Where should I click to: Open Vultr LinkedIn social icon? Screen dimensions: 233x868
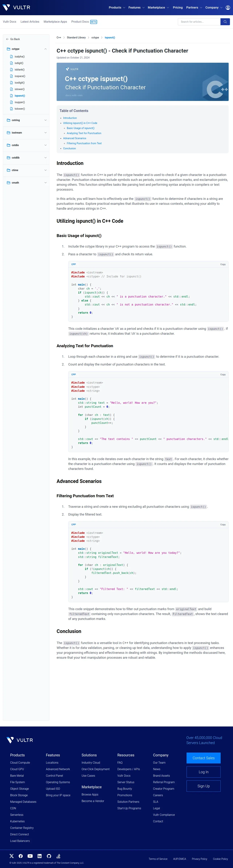(x=39, y=856)
